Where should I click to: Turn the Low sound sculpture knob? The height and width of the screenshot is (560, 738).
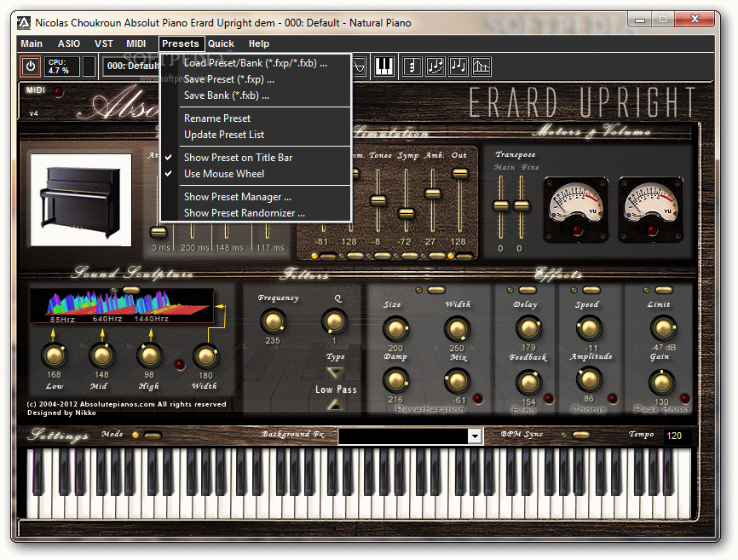tap(54, 355)
